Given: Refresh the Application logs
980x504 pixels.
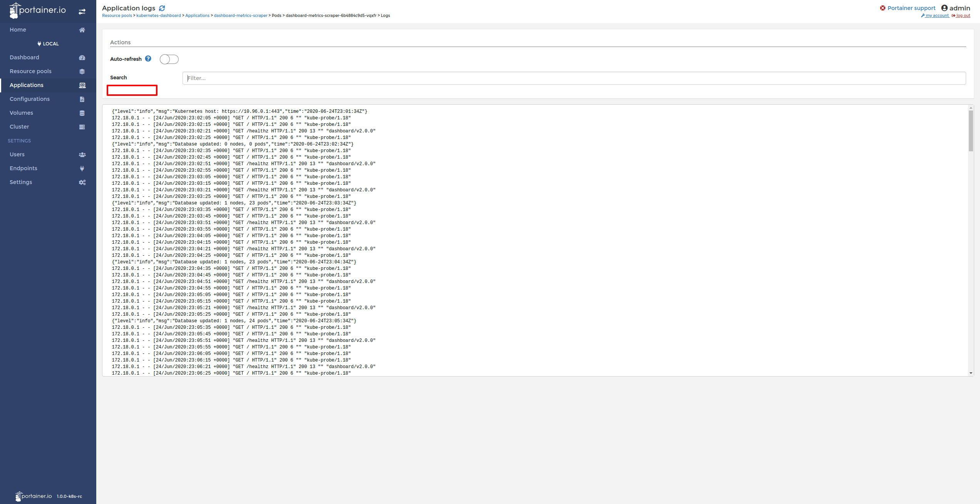Looking at the screenshot, I should click(162, 8).
